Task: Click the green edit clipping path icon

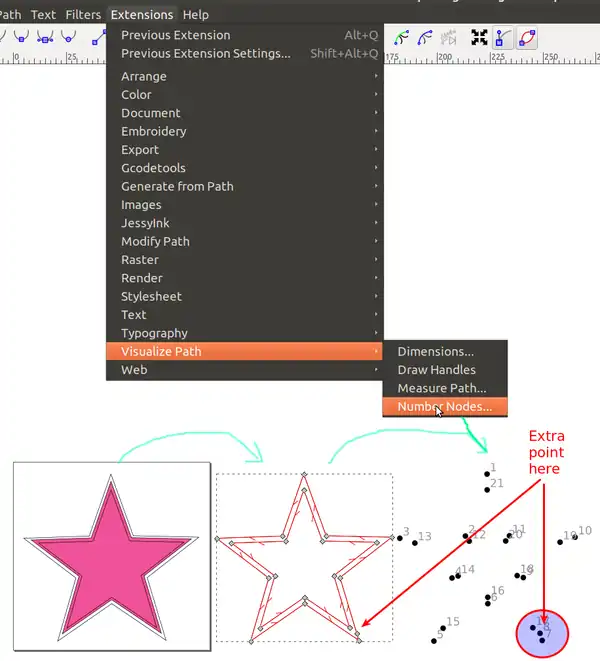Action: [x=401, y=37]
